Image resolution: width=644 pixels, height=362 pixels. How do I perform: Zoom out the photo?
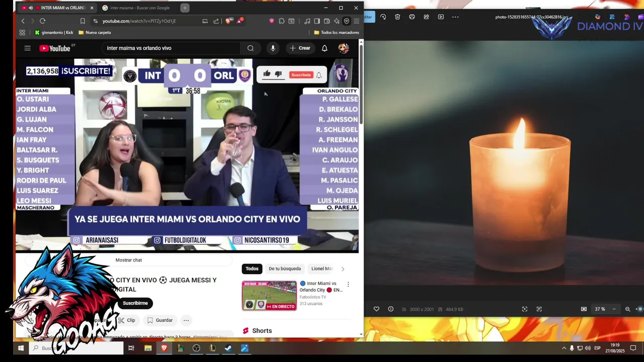[627, 309]
